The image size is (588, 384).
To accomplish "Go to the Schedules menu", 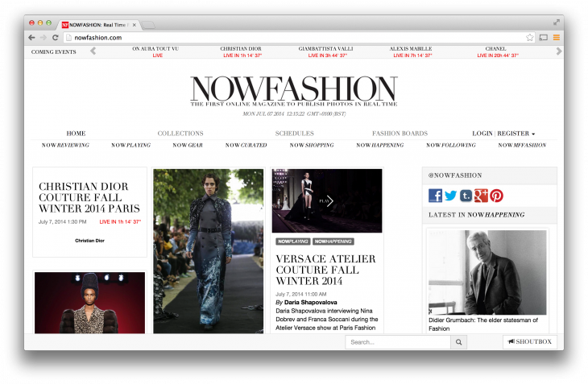I will [x=295, y=134].
